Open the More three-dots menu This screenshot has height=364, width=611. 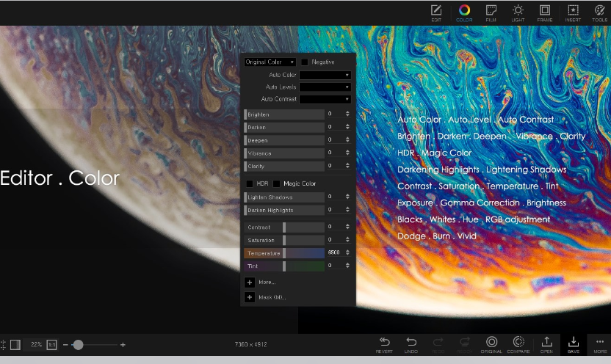point(600,345)
